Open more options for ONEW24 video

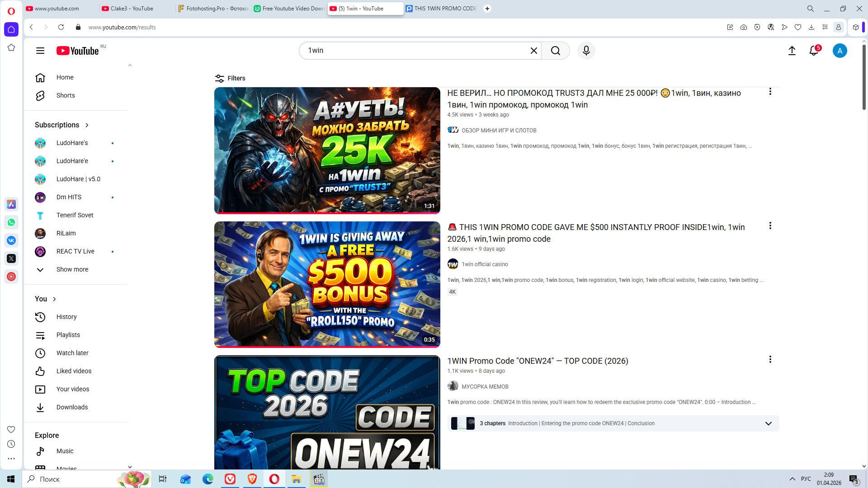[770, 360]
